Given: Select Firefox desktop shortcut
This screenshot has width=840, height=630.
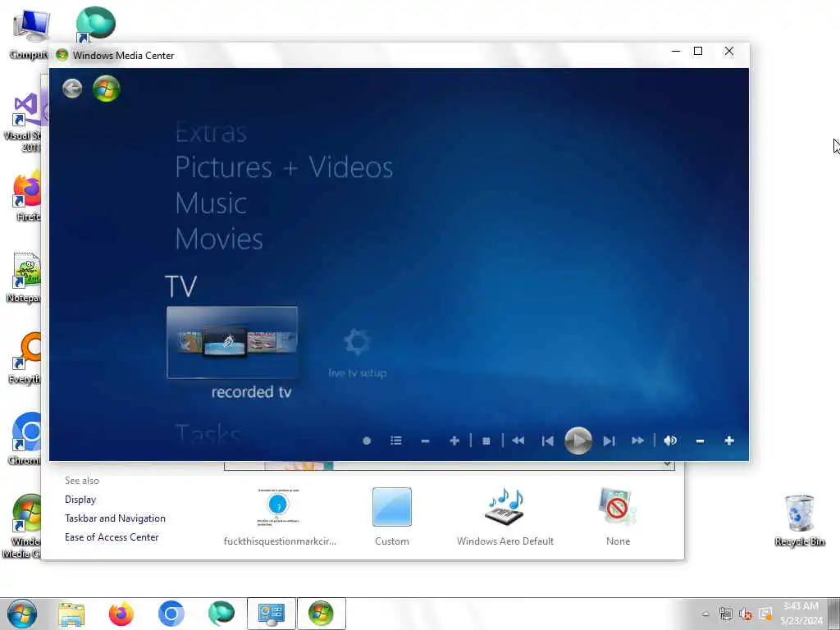Looking at the screenshot, I should [27, 197].
